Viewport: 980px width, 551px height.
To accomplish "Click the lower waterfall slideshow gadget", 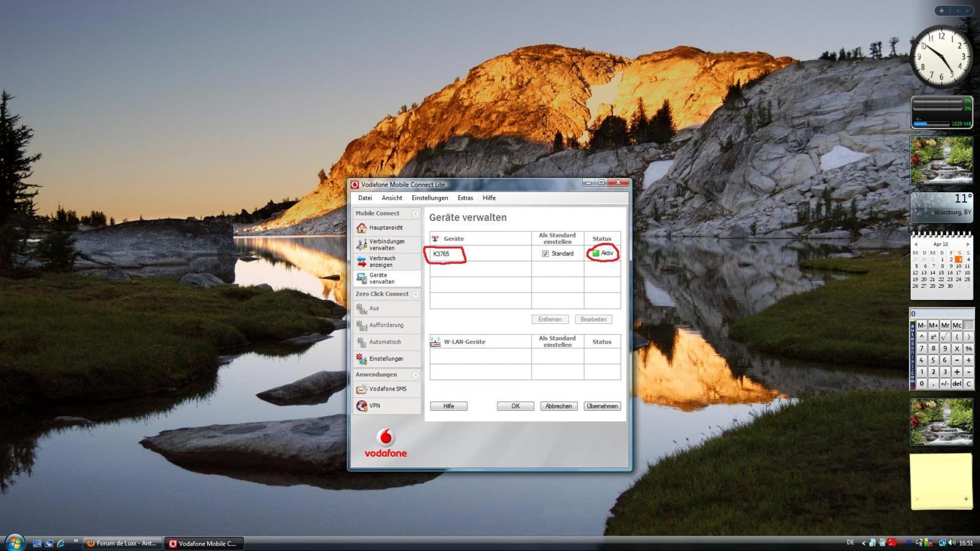I will tap(941, 422).
